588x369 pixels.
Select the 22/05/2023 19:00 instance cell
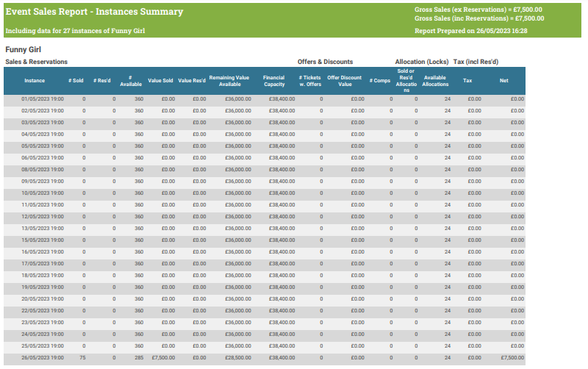43,310
